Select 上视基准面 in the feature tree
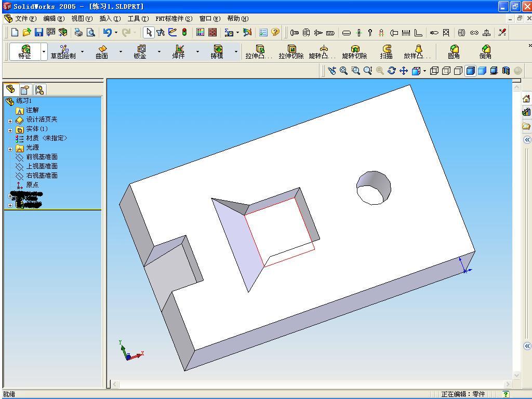The image size is (532, 399). pyautogui.click(x=42, y=166)
